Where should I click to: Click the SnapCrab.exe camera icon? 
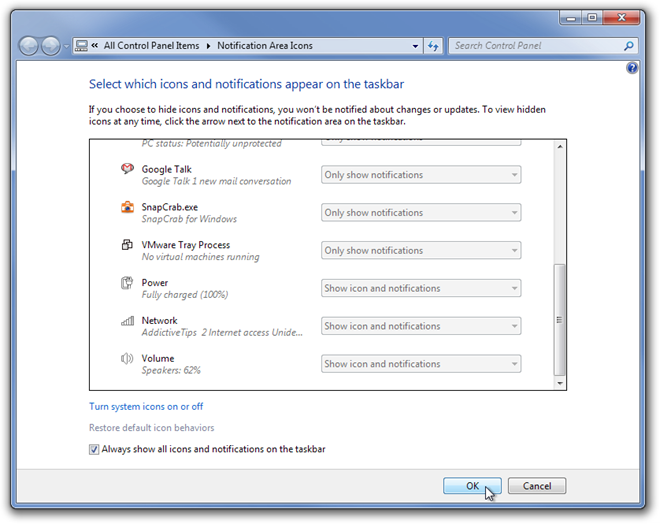127,207
